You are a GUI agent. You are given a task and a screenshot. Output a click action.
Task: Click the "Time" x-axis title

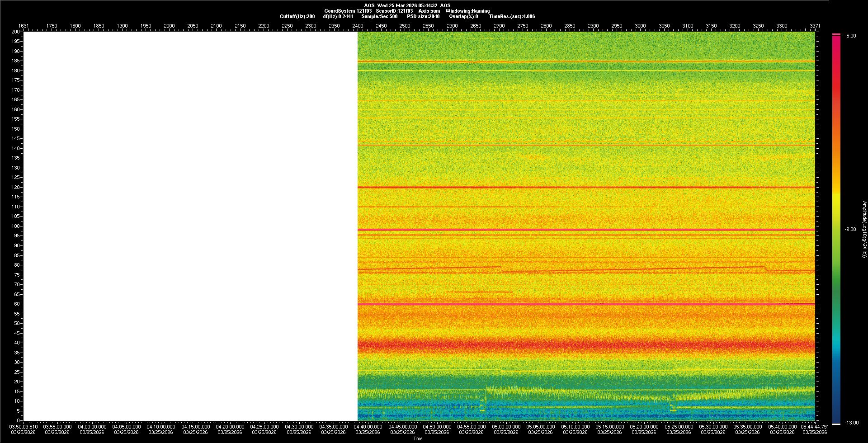tap(418, 438)
